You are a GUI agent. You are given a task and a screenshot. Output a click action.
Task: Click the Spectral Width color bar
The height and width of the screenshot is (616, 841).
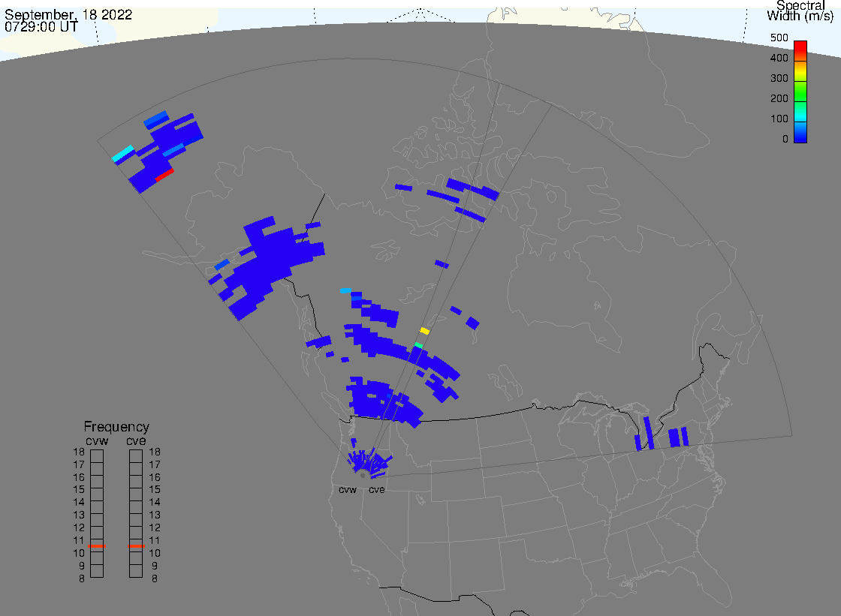[800, 92]
